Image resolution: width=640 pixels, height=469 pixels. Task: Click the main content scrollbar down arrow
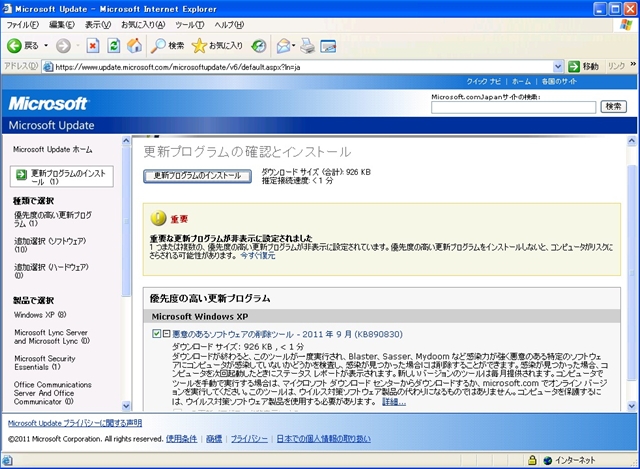click(631, 406)
